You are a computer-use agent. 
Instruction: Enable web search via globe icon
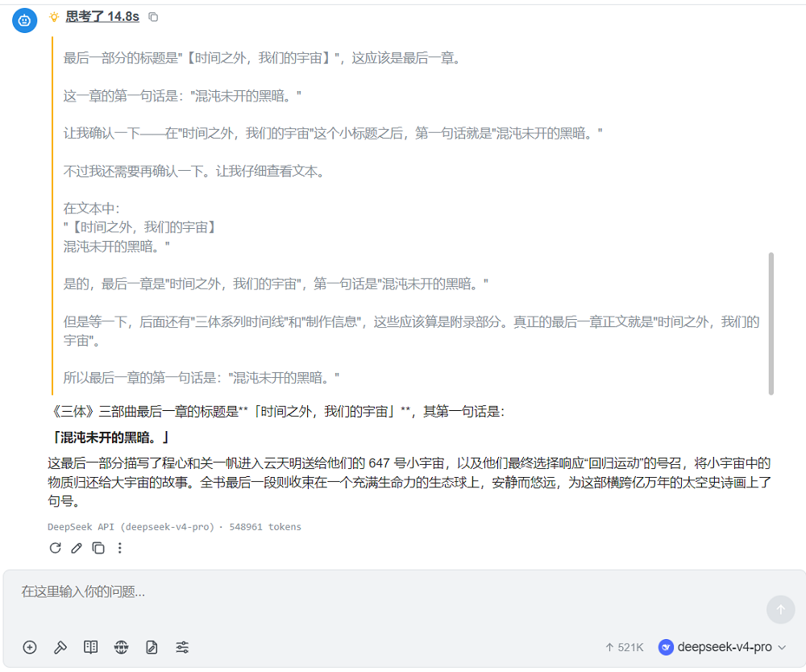coord(121,647)
